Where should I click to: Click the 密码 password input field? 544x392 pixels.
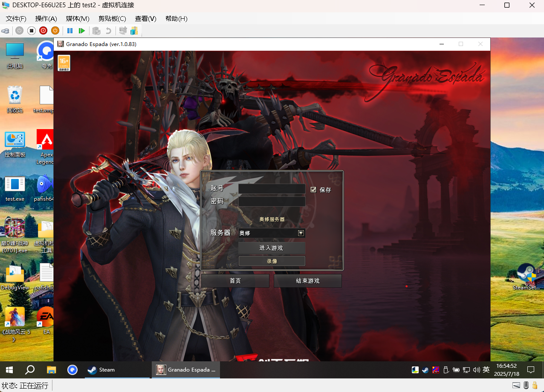(x=272, y=201)
